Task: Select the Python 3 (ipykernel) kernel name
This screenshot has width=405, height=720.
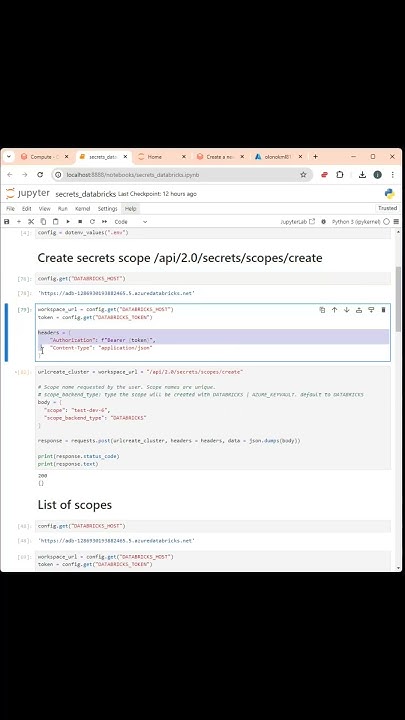Action: pos(356,222)
